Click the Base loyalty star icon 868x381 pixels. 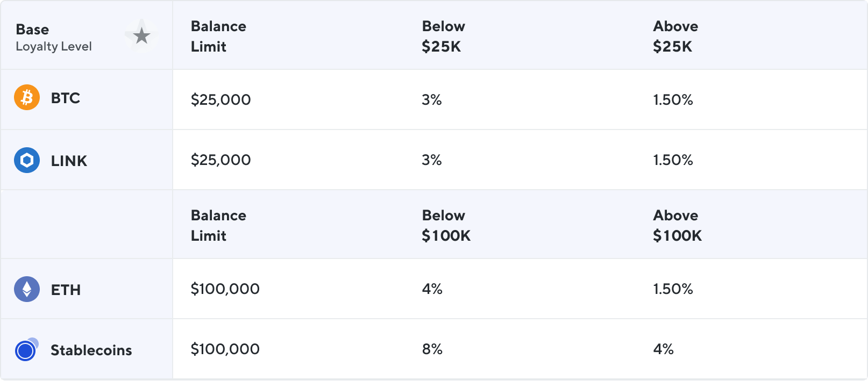[141, 36]
